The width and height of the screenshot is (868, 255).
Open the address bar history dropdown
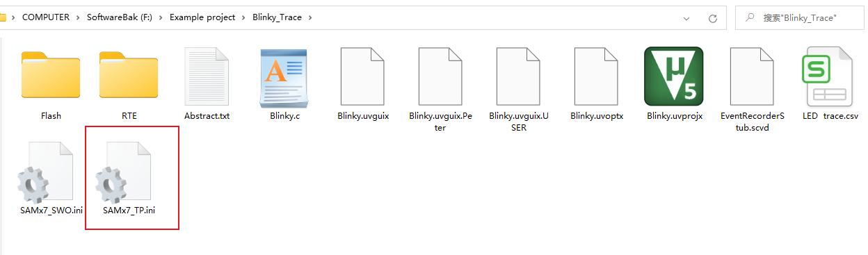click(687, 18)
